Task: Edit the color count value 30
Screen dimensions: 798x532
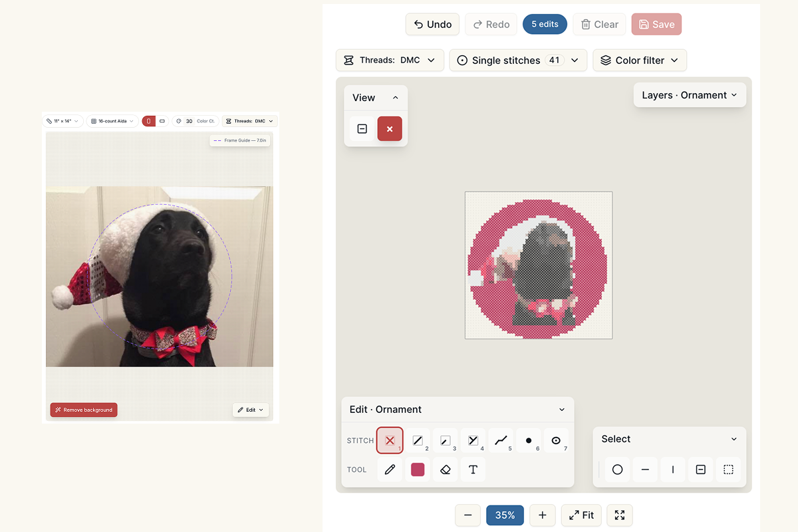Action: [x=190, y=121]
